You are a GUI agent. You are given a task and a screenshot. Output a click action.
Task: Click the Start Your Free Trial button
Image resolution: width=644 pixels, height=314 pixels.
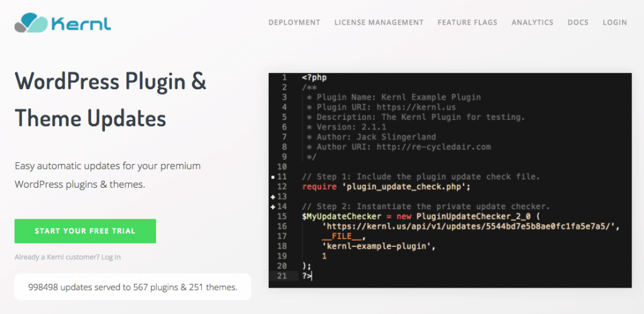point(85,231)
